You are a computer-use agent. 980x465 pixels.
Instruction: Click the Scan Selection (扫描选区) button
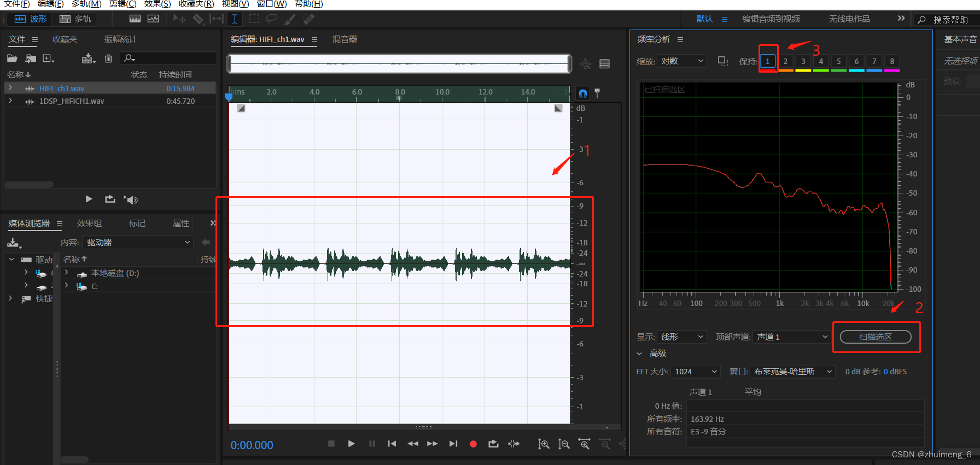click(875, 337)
